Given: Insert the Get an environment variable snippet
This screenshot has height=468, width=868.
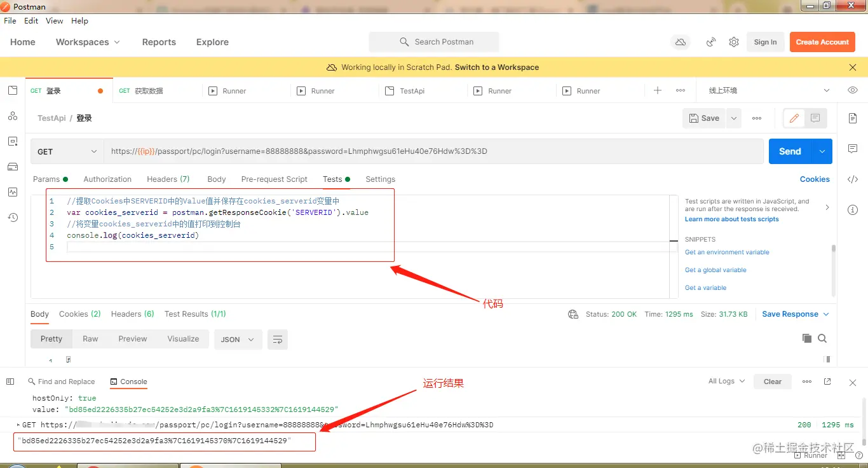Looking at the screenshot, I should coord(727,252).
